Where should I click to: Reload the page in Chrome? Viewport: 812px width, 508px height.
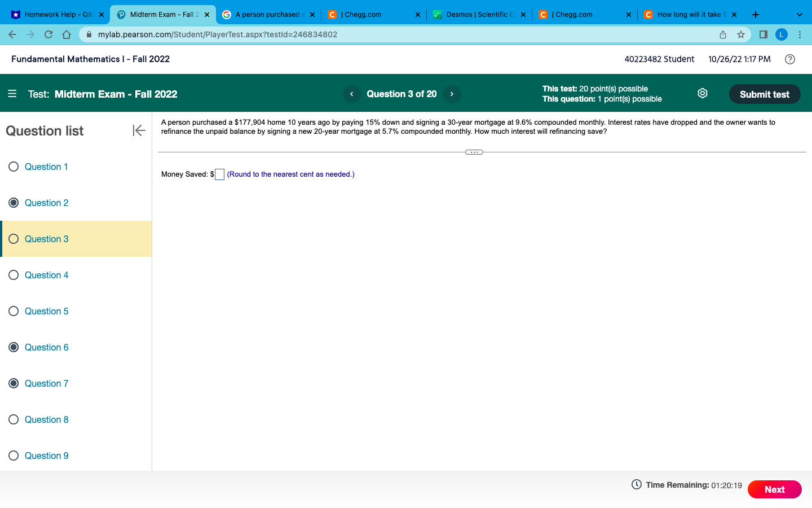(48, 34)
